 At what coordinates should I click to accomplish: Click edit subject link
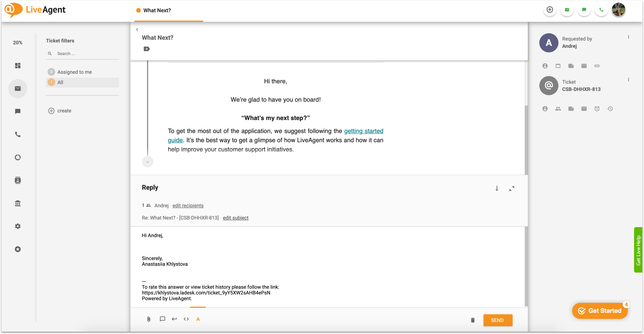point(235,218)
